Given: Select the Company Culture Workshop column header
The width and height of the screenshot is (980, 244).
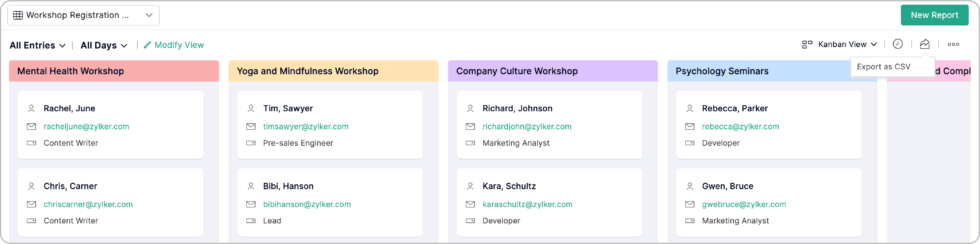Looking at the screenshot, I should [x=553, y=71].
